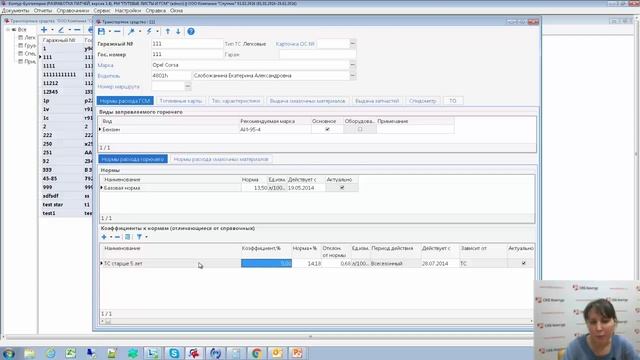Screen dimensions: 640x360
Task: Click the Гараж input field
Action: (x=318, y=54)
